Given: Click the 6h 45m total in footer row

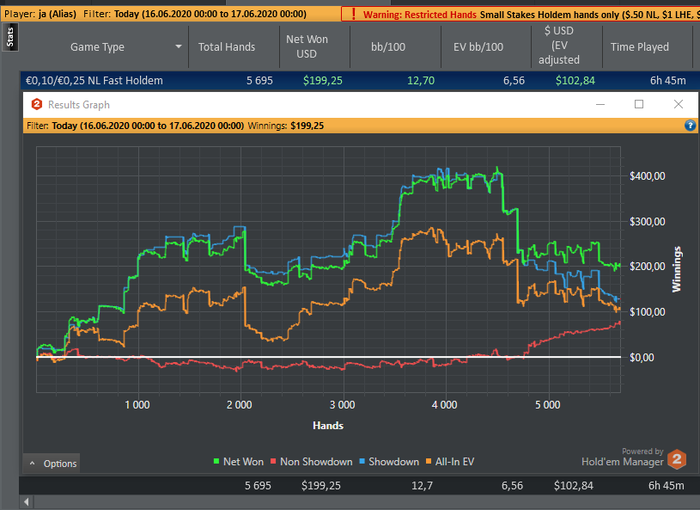Looking at the screenshot, I should [666, 485].
